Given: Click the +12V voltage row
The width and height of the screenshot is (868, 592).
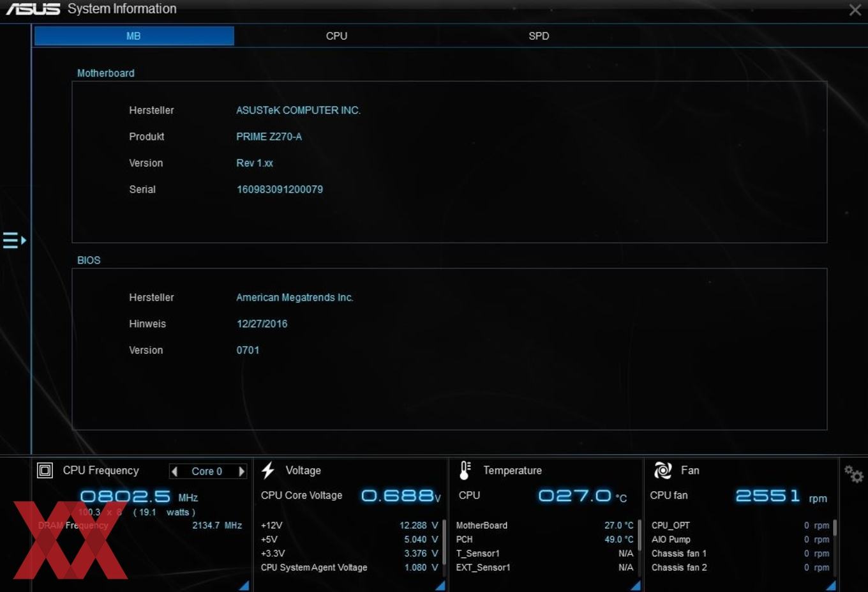Looking at the screenshot, I should [x=349, y=526].
